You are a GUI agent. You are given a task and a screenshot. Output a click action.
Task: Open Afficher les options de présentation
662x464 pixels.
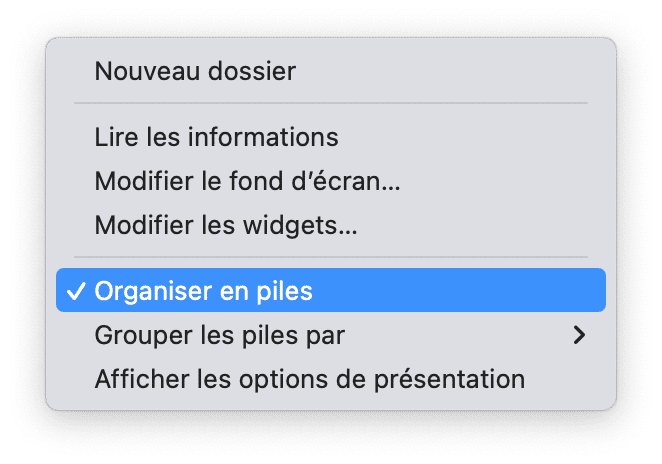[331, 379]
